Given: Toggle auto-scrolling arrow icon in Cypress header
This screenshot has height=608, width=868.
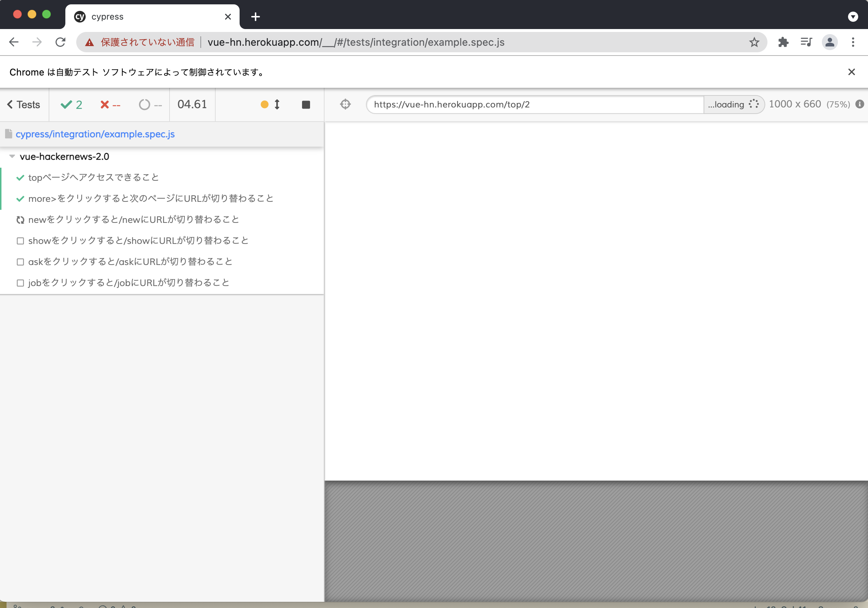Looking at the screenshot, I should [277, 105].
